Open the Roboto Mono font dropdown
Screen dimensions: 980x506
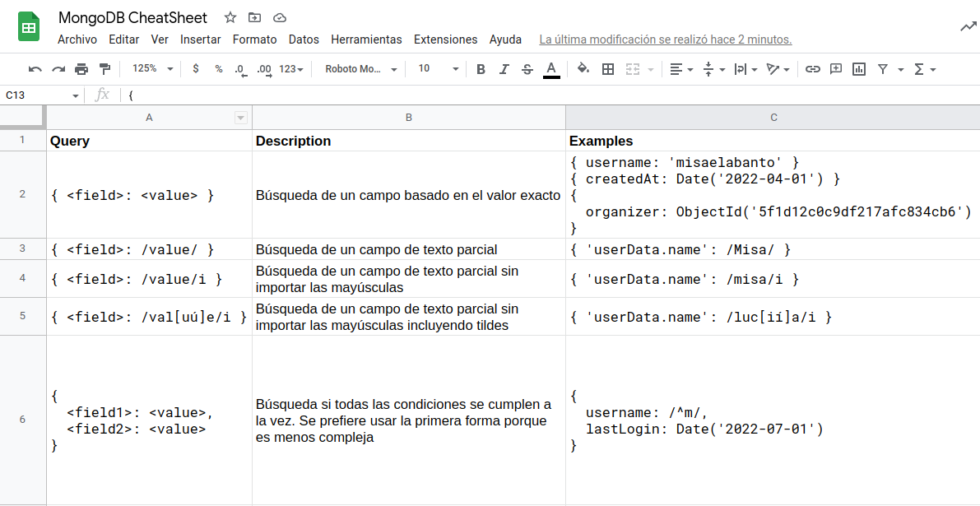point(360,69)
